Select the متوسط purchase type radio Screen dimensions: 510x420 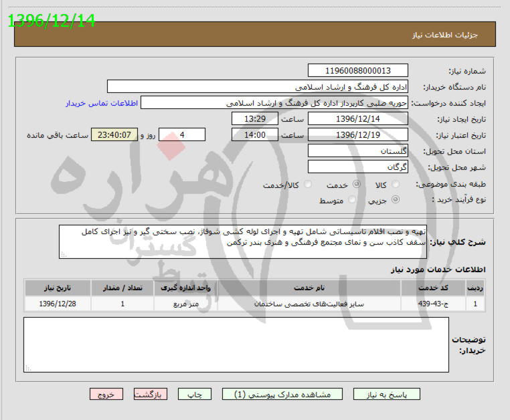click(351, 199)
